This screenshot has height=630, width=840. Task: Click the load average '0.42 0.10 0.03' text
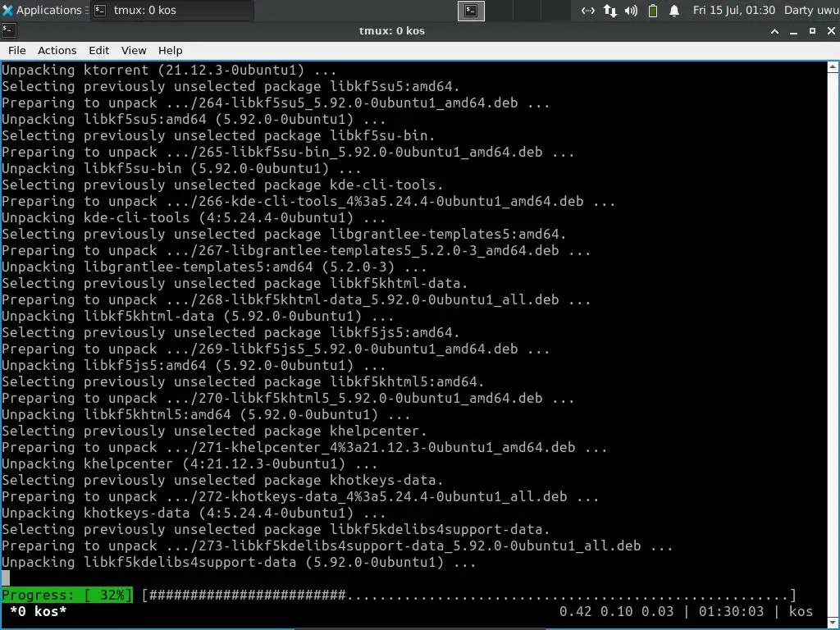coord(616,611)
